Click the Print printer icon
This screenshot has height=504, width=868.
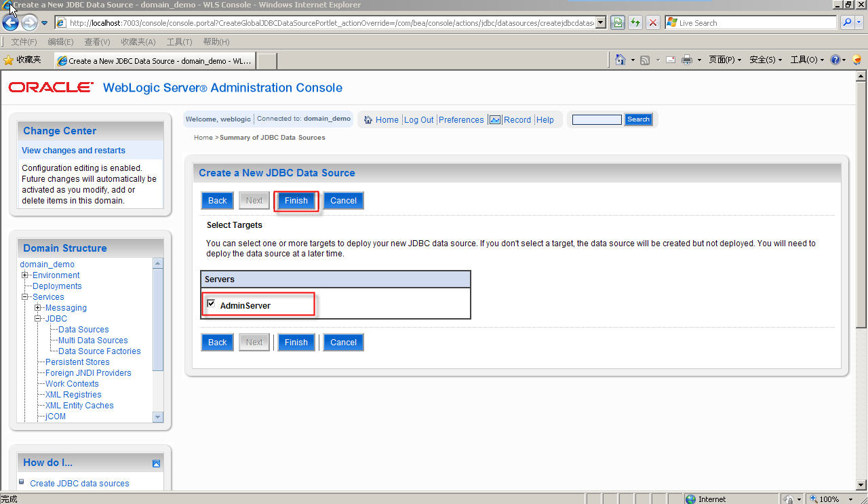point(686,60)
